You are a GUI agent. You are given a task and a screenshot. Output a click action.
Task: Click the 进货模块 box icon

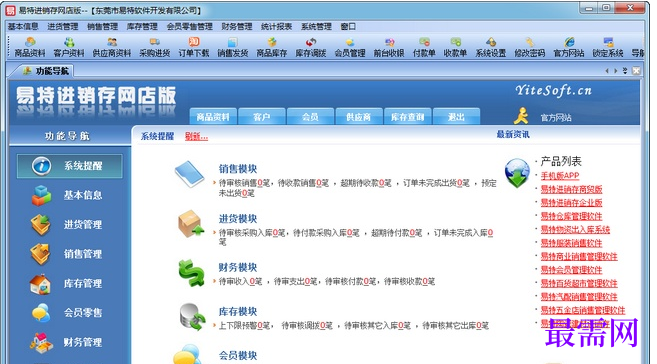[x=191, y=224]
